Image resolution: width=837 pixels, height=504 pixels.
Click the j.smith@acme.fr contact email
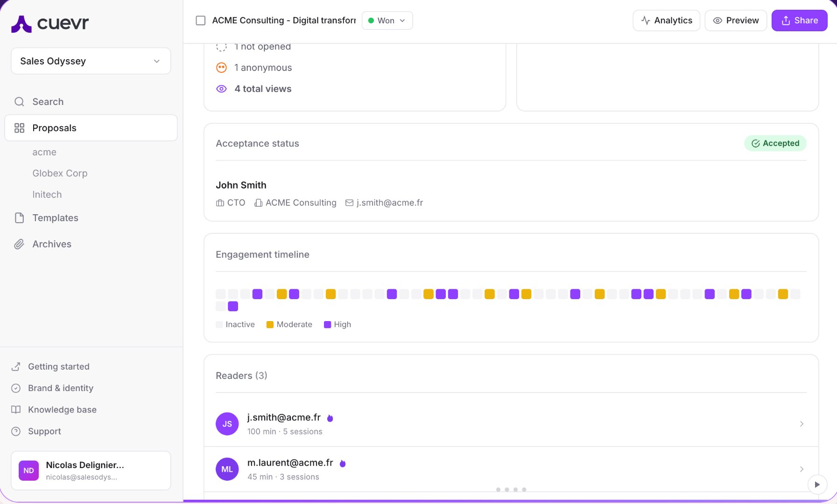point(390,203)
